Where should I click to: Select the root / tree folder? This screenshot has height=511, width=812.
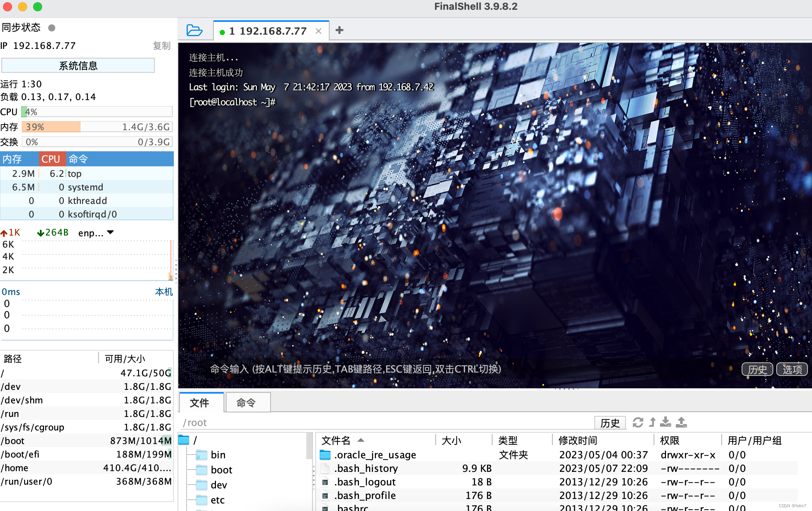pyautogui.click(x=188, y=440)
